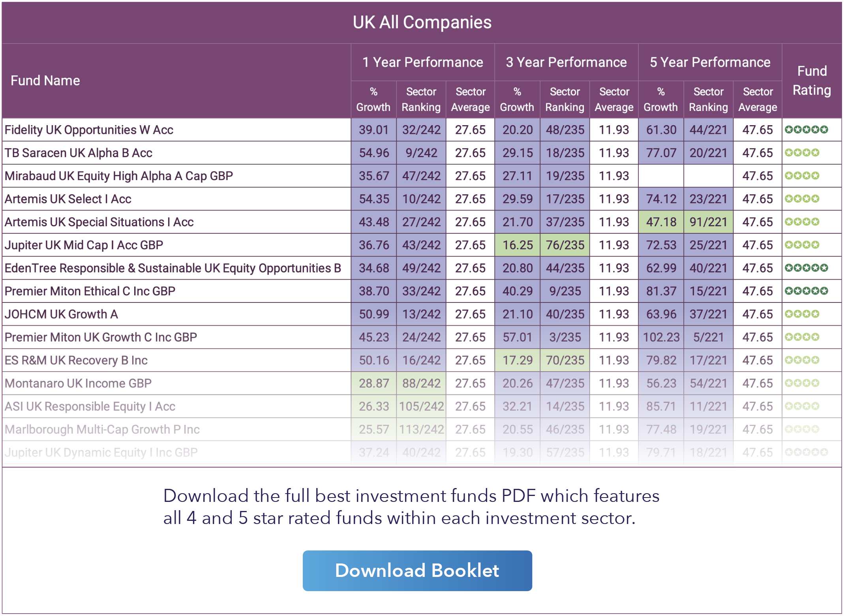
Task: Click the four-star rating for TB Saracen UK Alpha
Action: click(802, 153)
